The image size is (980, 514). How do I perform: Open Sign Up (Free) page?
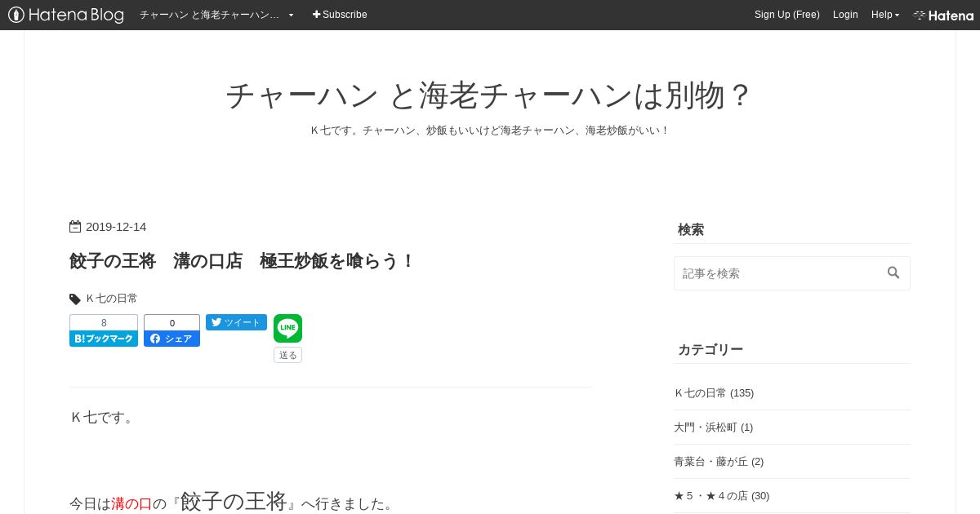click(787, 15)
